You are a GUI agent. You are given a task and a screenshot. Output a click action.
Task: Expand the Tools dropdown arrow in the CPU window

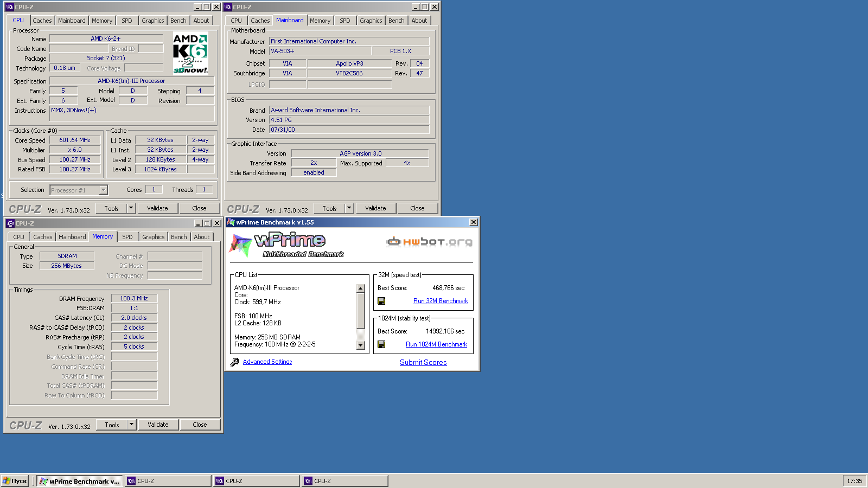click(x=131, y=208)
